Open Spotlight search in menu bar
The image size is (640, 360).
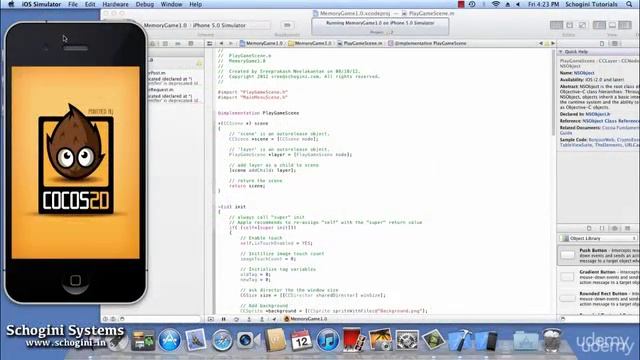coord(629,4)
